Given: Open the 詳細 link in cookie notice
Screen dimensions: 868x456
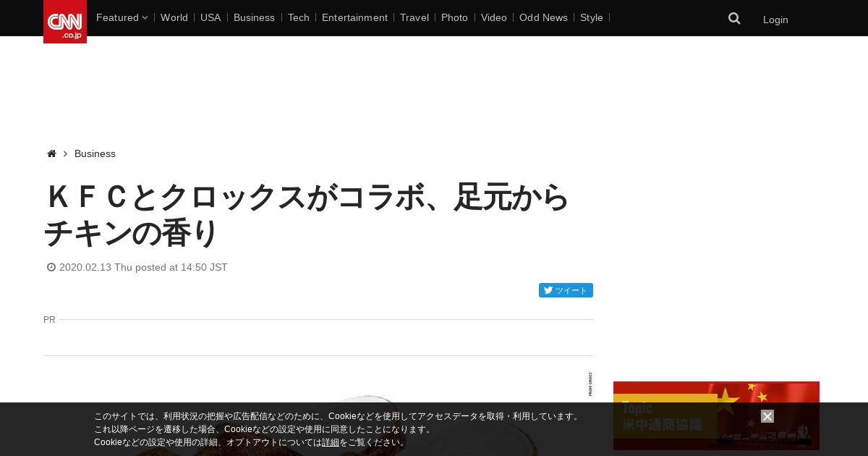Looking at the screenshot, I should [x=331, y=442].
